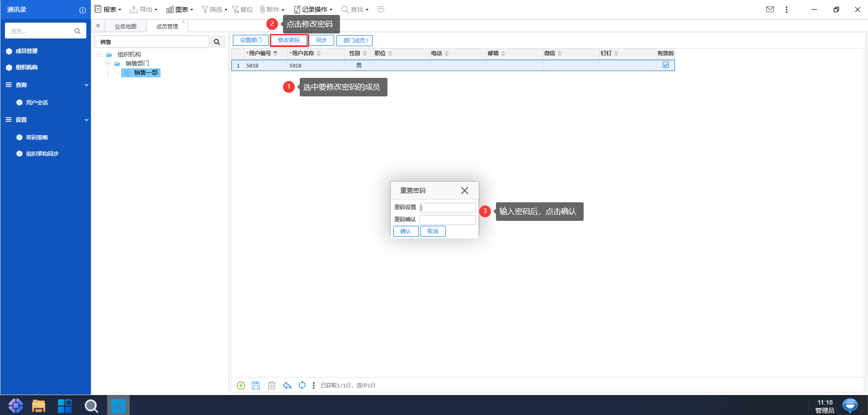
Task: Open the 查找 search dropdown
Action: point(355,10)
